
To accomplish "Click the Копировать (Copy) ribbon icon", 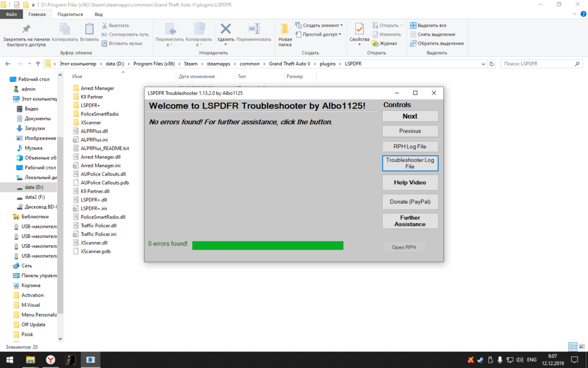I will coord(65,29).
